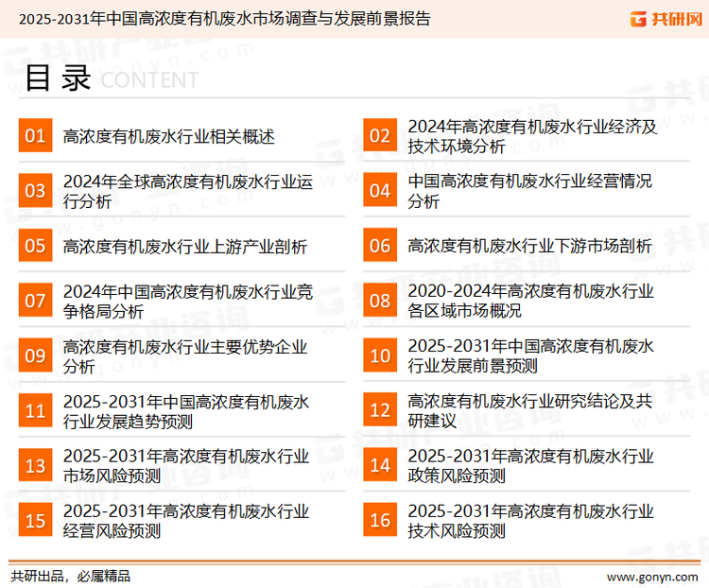
Task: Click the orange 15 chapter number box
Action: [x=35, y=520]
